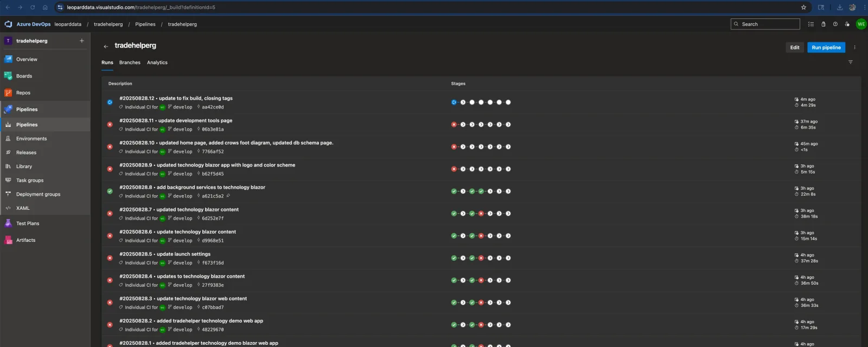Click duration 22m 8s
Viewport: 868px width, 347px height.
808,194
